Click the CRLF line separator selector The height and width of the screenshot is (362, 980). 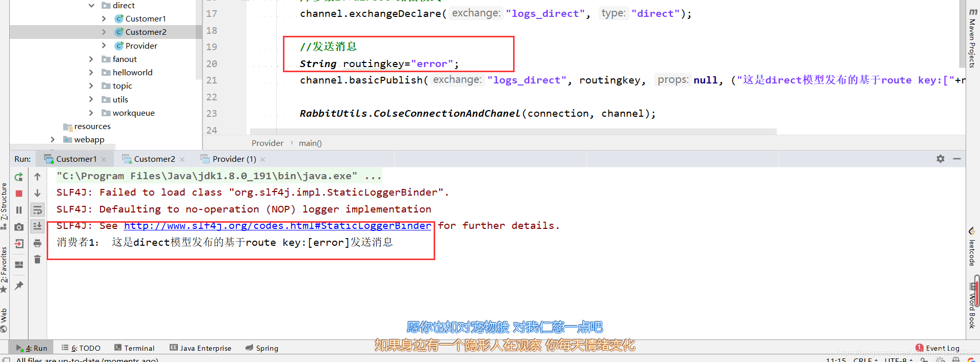coord(865,359)
